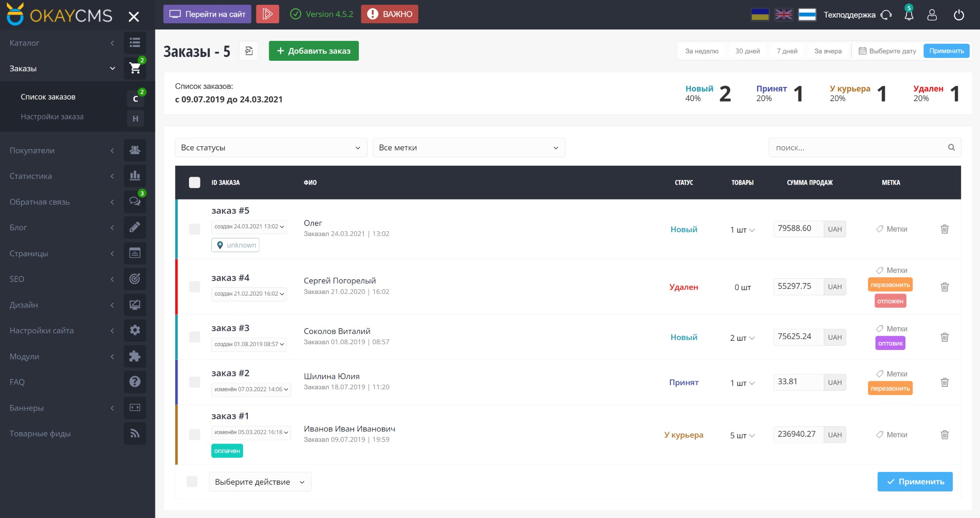Open notifications bell icon
The image size is (980, 518).
point(909,15)
